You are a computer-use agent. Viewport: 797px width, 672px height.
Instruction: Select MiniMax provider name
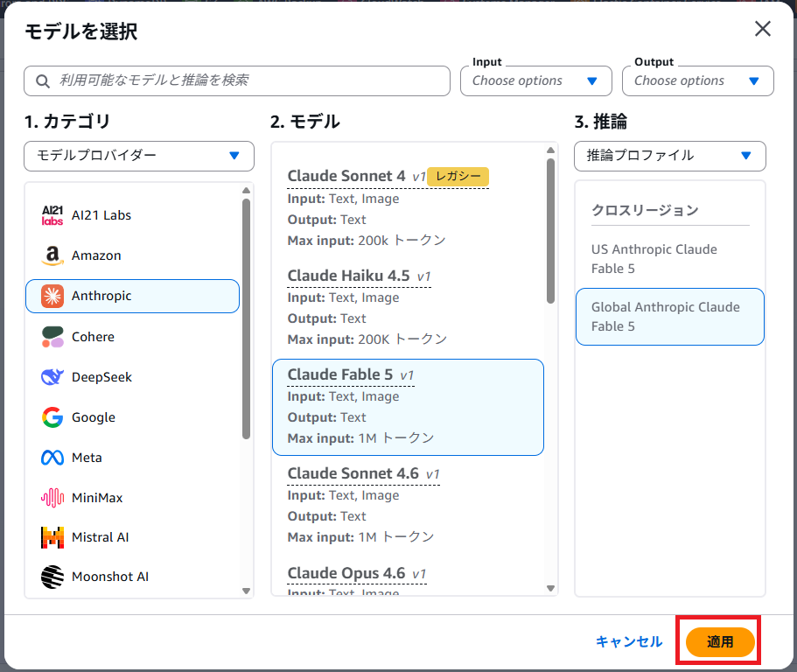click(97, 498)
